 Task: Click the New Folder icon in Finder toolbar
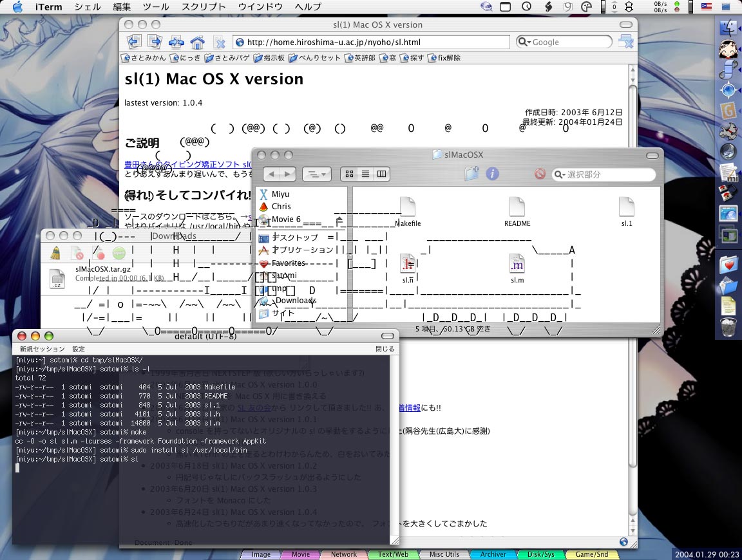click(471, 174)
